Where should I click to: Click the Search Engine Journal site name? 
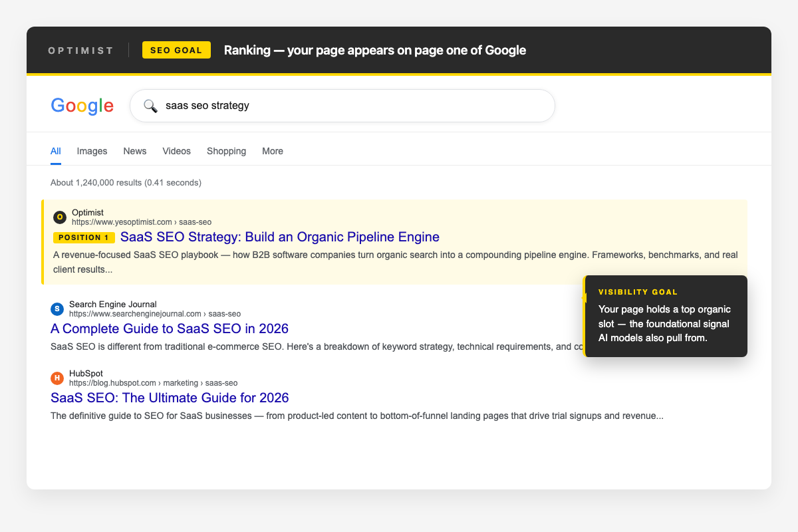click(x=113, y=305)
